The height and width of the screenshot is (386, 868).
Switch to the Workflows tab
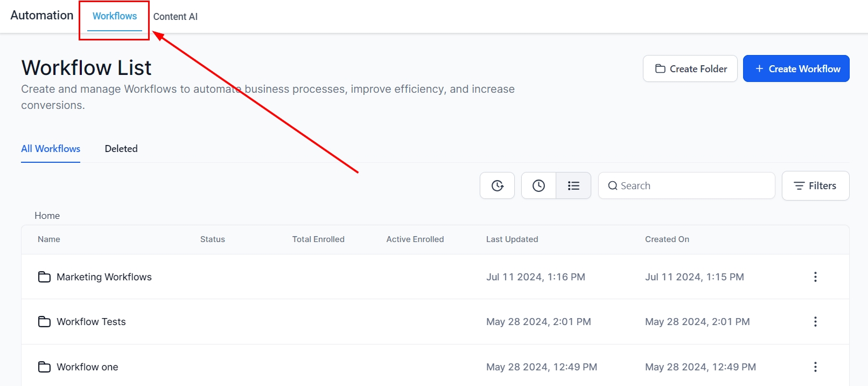115,16
